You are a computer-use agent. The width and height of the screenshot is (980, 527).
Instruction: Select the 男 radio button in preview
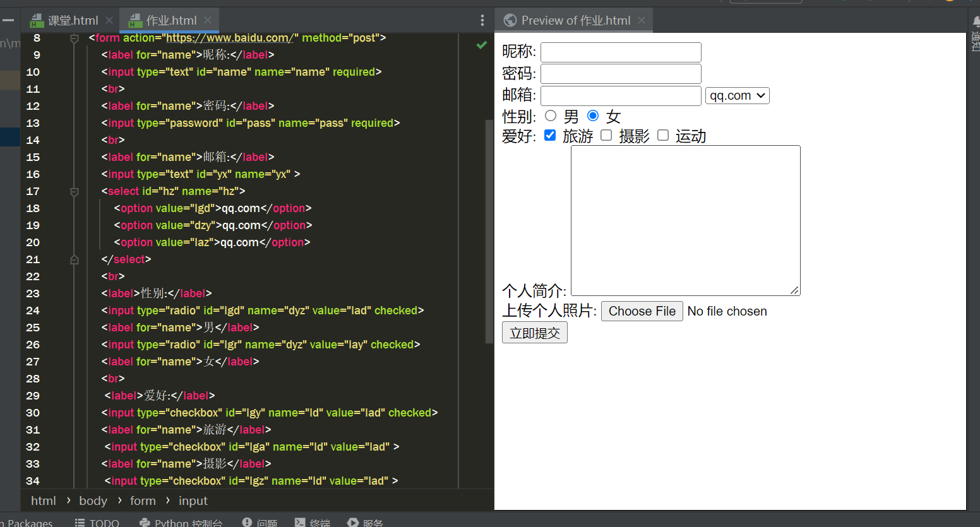point(551,115)
